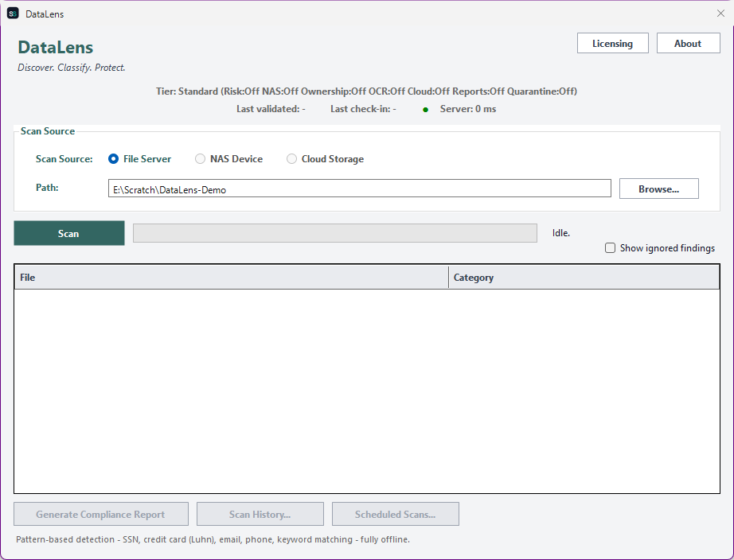This screenshot has width=734, height=560.
Task: Click the 'Idle.' status text
Action: (560, 233)
